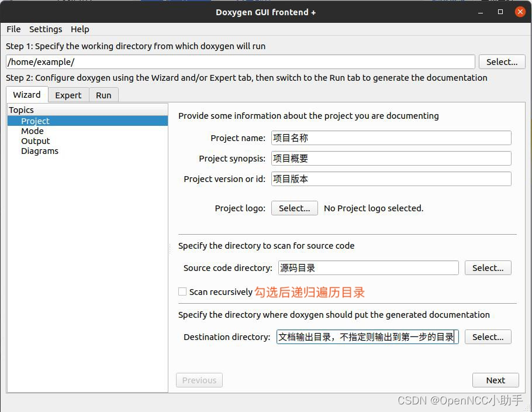532x412 pixels.
Task: Select the Mode topic
Action: click(x=32, y=131)
